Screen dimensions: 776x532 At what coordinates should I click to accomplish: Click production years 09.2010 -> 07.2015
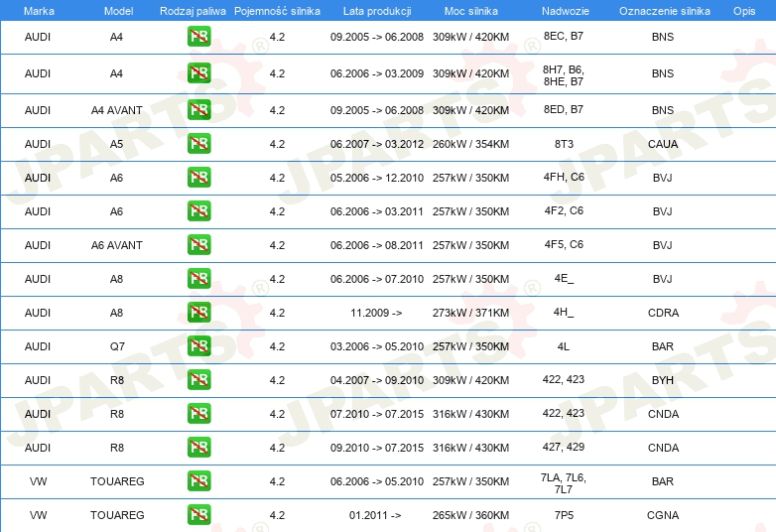[x=377, y=448]
